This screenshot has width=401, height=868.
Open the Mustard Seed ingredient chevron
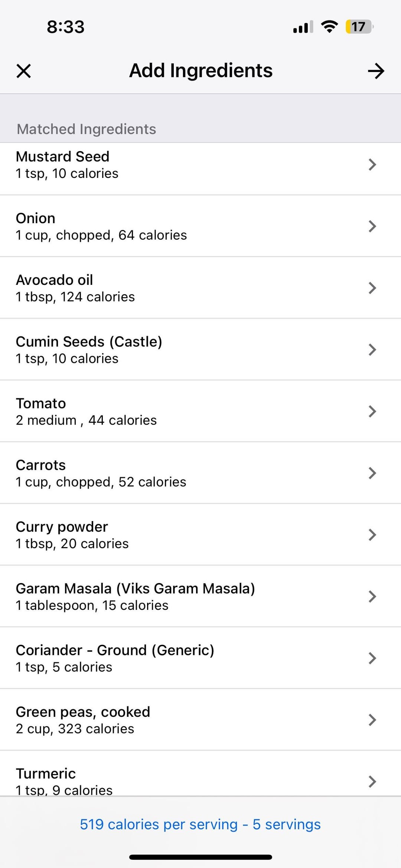point(372,165)
